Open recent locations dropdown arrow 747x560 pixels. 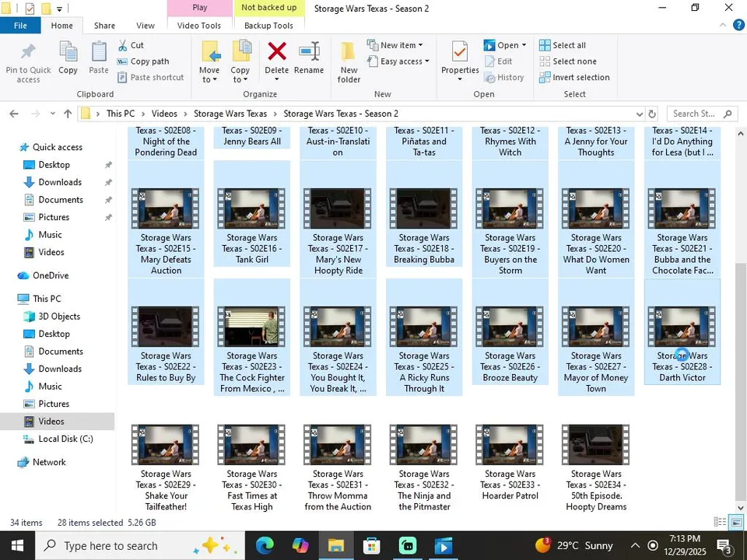pos(52,114)
